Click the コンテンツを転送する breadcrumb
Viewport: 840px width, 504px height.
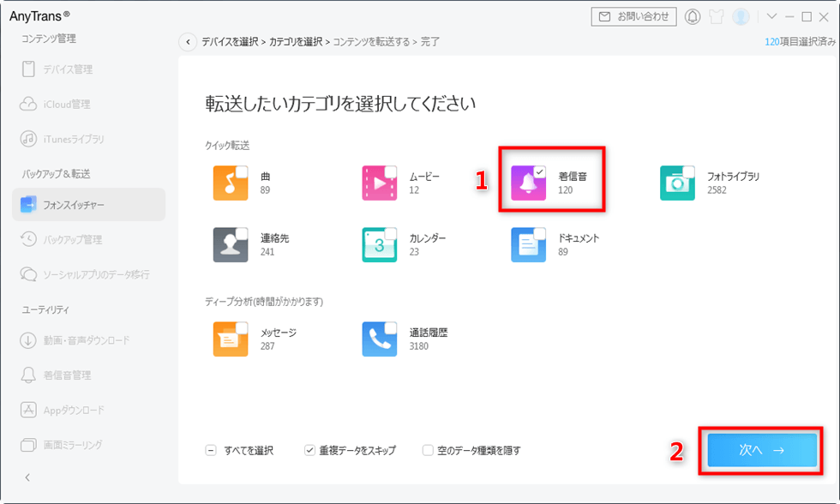tap(371, 42)
